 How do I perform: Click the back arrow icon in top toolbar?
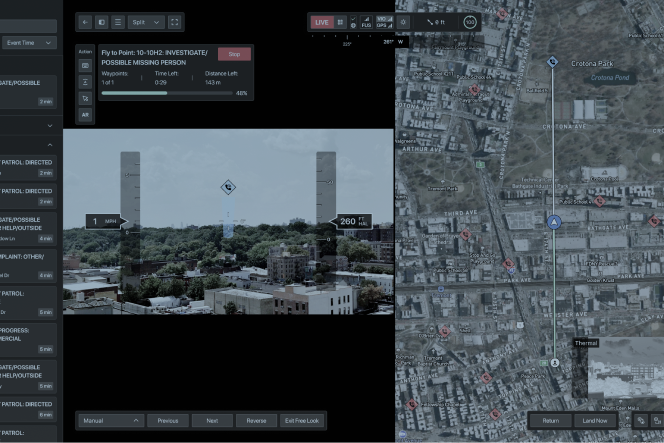coord(85,21)
